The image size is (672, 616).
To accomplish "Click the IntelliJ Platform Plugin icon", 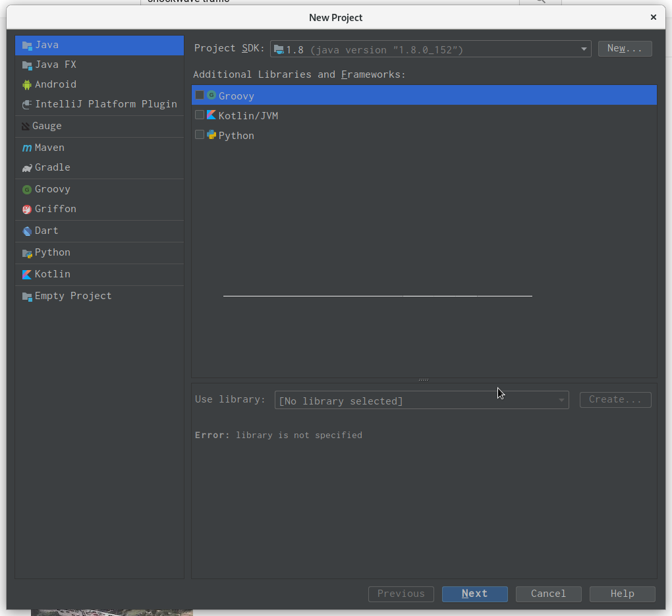I will coord(27,105).
